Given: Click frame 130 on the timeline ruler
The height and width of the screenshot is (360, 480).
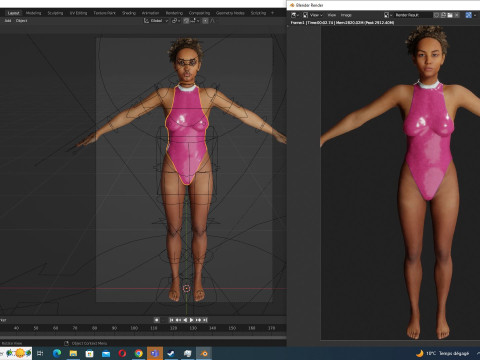Looking at the screenshot, I should pos(193,328).
